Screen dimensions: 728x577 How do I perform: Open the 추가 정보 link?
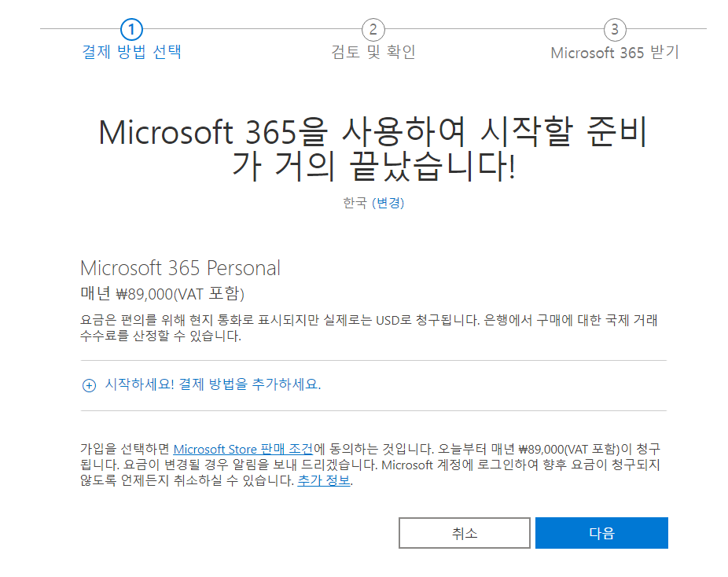(x=324, y=480)
